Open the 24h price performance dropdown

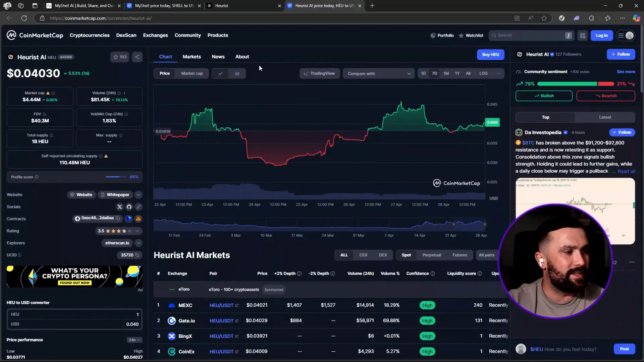coord(135,340)
